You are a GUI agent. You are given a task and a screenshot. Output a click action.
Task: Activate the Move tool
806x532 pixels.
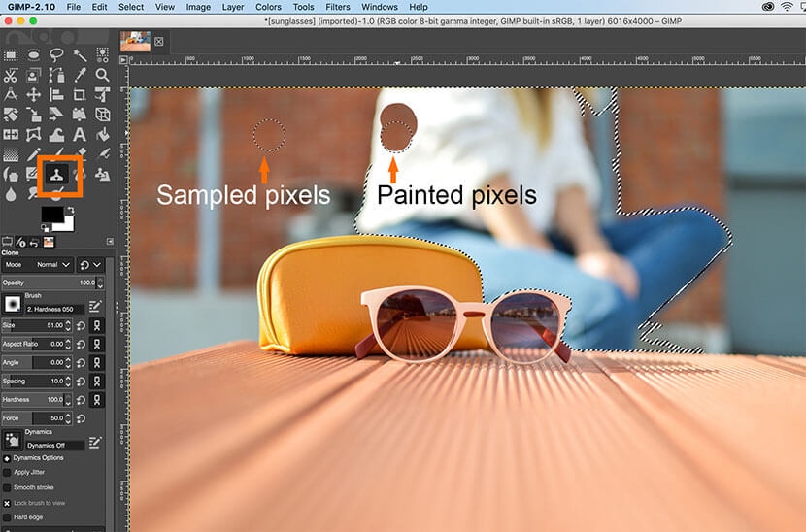tap(34, 95)
